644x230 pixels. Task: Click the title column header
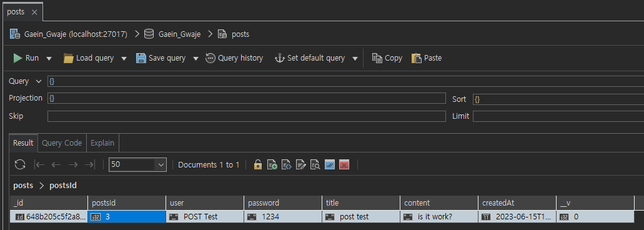point(360,202)
